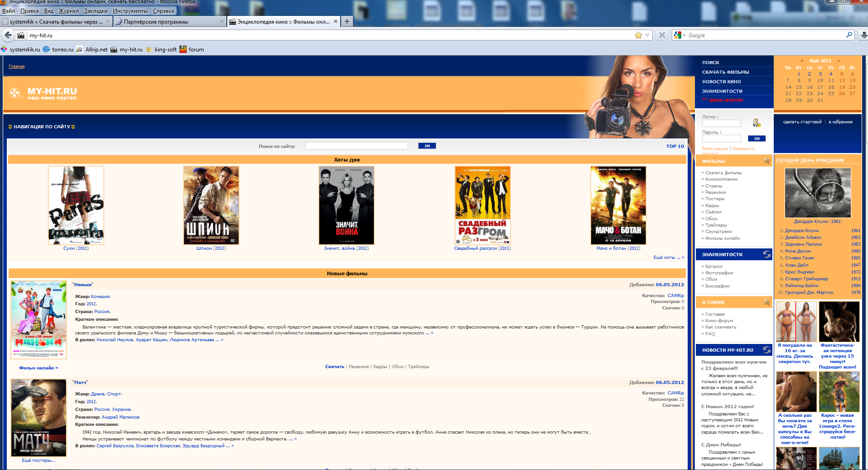The width and height of the screenshot is (868, 470).
Task: Open my-hit.ru bookmark in toolbar
Action: click(x=127, y=50)
